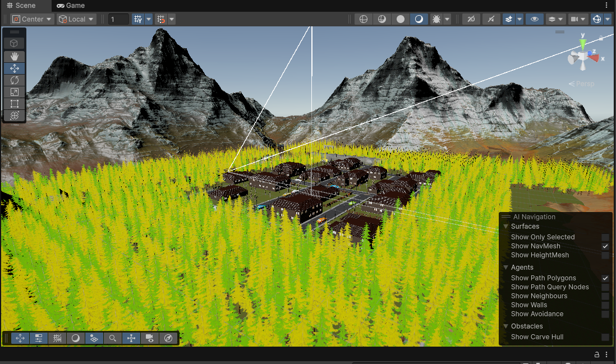Screen dimensions: 616x364
Task: Toggle scene audio mute button
Action: pyautogui.click(x=491, y=19)
